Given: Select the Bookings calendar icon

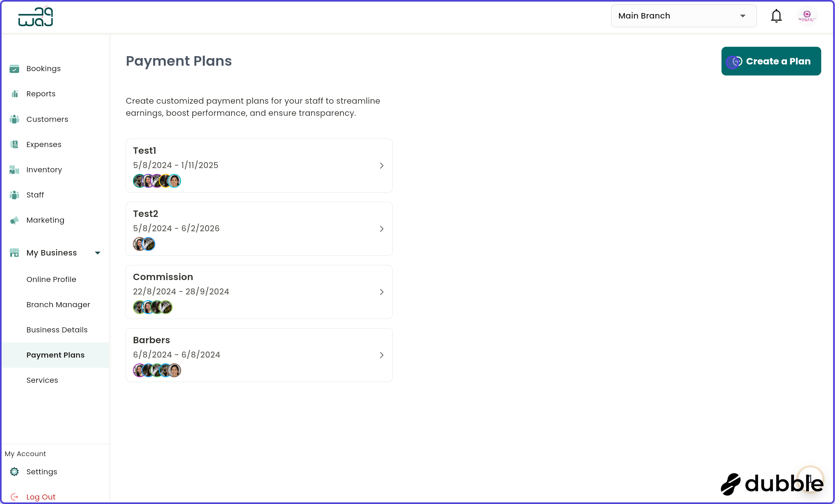Looking at the screenshot, I should click(14, 69).
